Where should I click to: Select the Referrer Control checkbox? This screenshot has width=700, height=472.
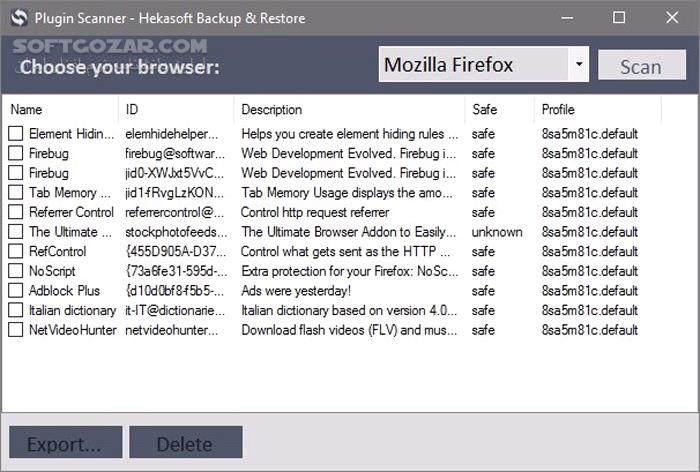pyautogui.click(x=16, y=212)
